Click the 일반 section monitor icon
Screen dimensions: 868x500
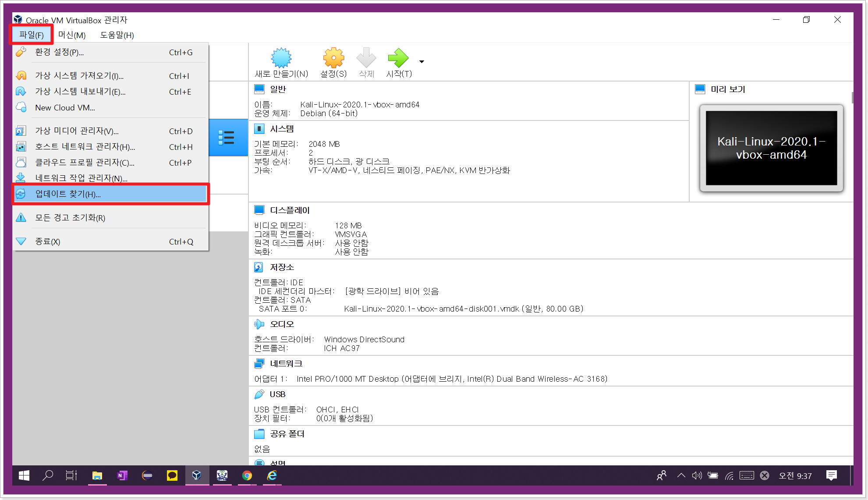(x=259, y=89)
